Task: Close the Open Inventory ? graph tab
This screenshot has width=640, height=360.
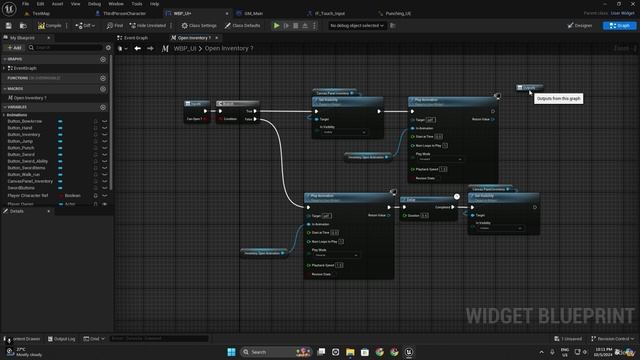Action: (217, 38)
